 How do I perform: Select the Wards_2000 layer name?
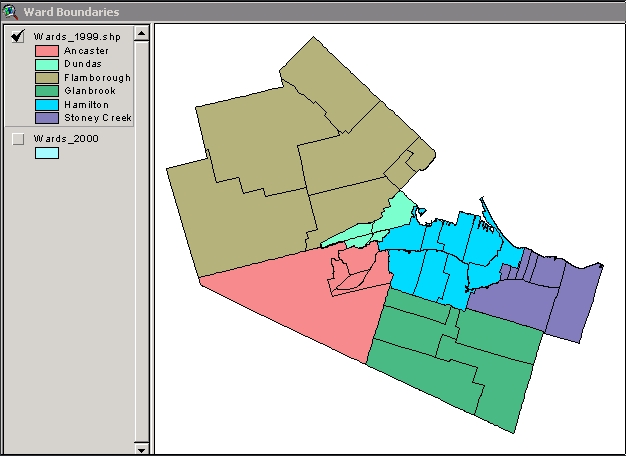coord(66,139)
